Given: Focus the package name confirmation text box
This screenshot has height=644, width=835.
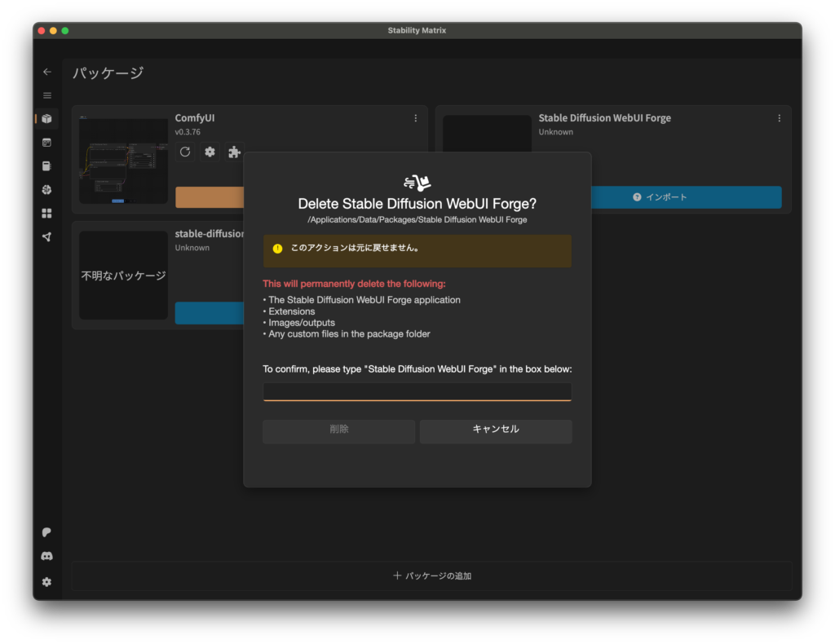Looking at the screenshot, I should pos(417,392).
